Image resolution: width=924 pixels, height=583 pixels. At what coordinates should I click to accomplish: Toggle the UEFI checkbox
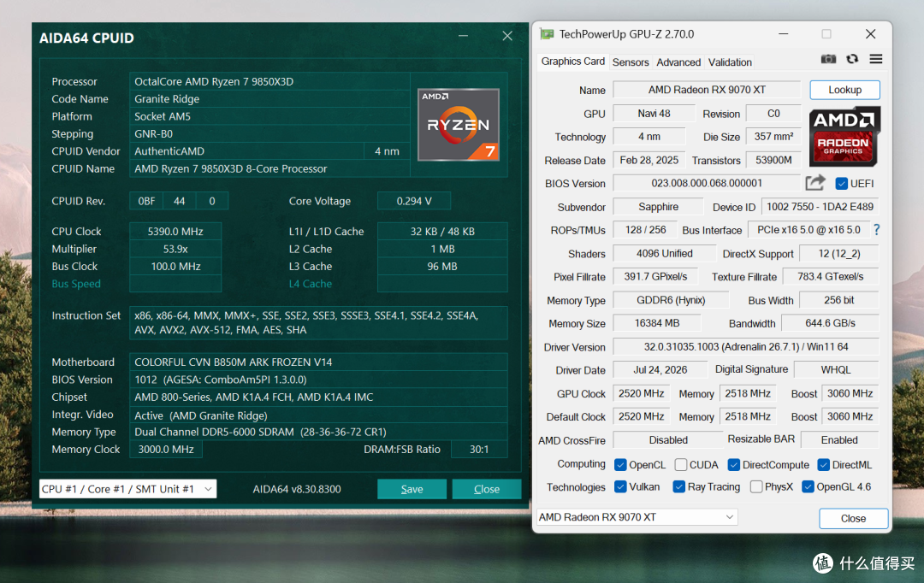(x=842, y=184)
